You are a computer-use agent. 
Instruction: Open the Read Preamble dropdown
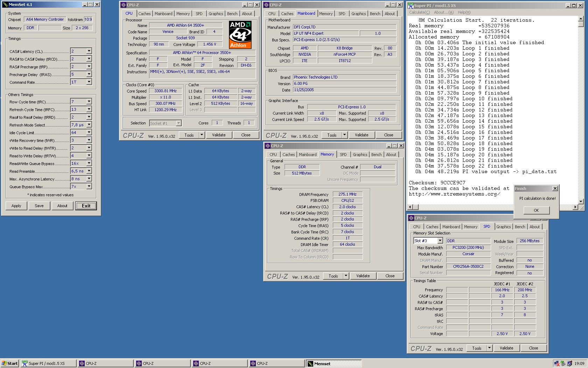pos(89,171)
